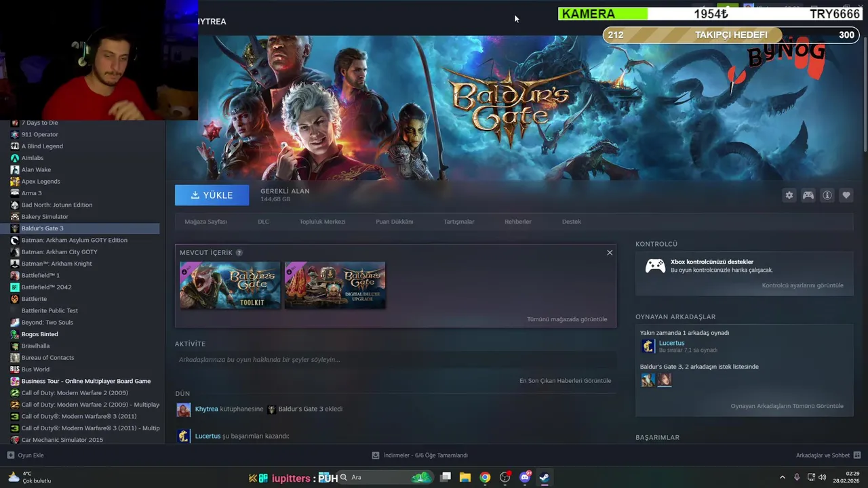Image resolution: width=868 pixels, height=488 pixels.
Task: Open game settings gear icon
Action: point(789,195)
